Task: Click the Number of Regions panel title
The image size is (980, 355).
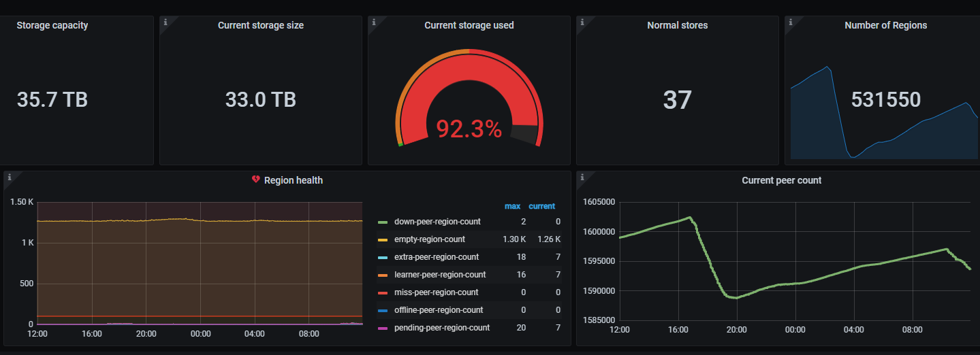Action: pyautogui.click(x=885, y=25)
